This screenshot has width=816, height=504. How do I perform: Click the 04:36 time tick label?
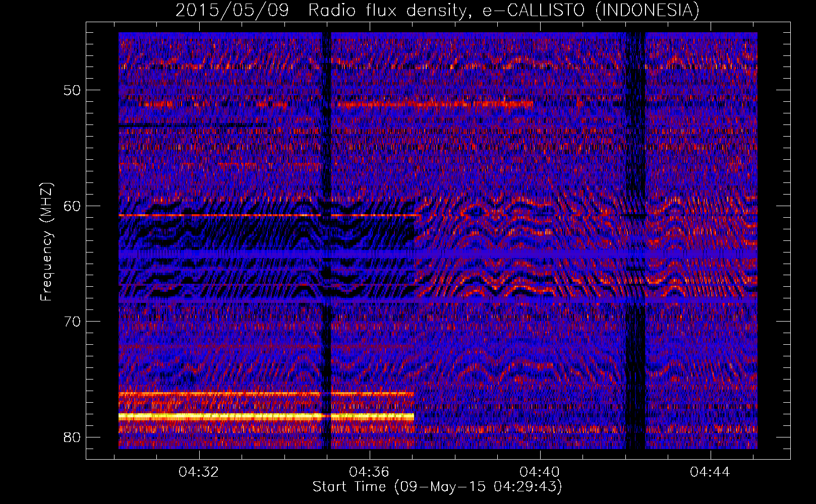click(x=369, y=472)
